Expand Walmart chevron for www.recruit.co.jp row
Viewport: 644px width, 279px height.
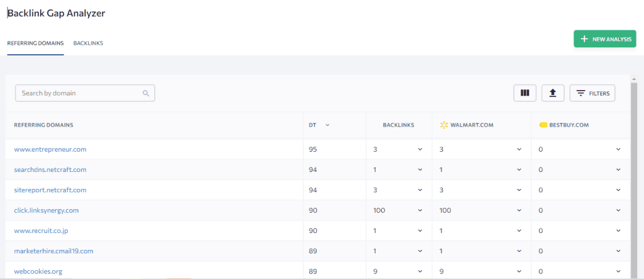[519, 231]
